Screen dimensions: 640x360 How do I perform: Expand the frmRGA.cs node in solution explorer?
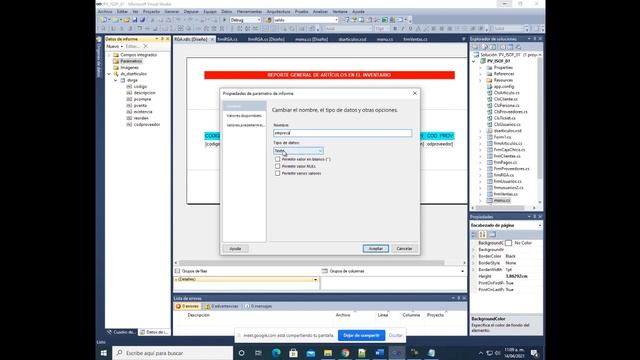[x=480, y=175]
